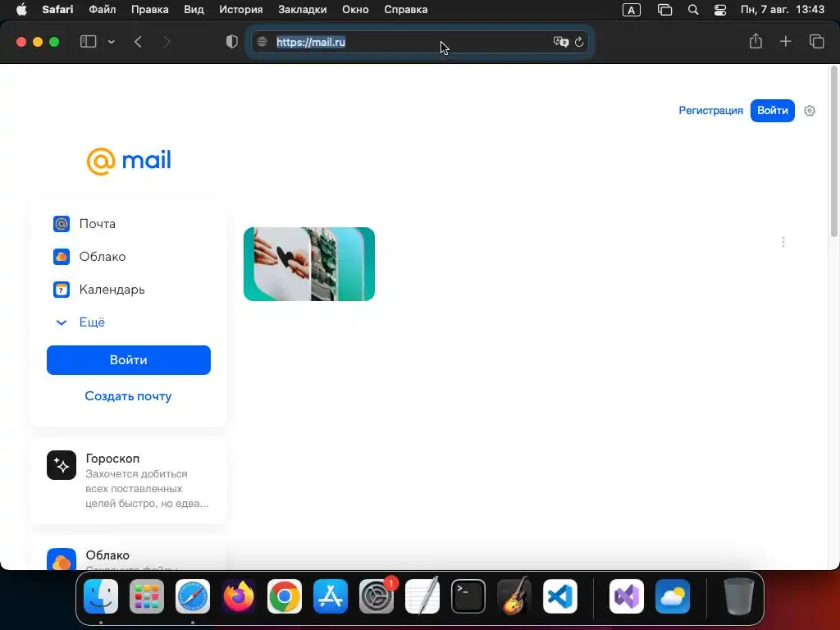Viewport: 840px width, 630px height.
Task: Open the Гороскоп card title
Action: click(112, 459)
